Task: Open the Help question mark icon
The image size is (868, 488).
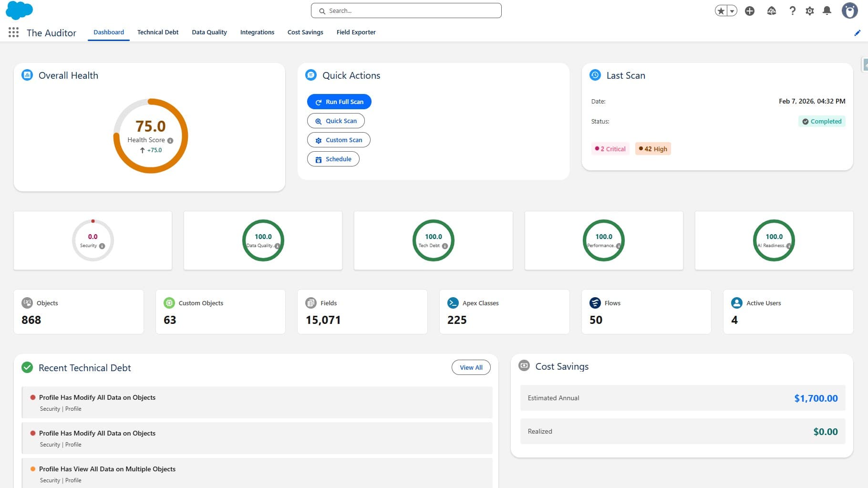Action: pyautogui.click(x=792, y=10)
